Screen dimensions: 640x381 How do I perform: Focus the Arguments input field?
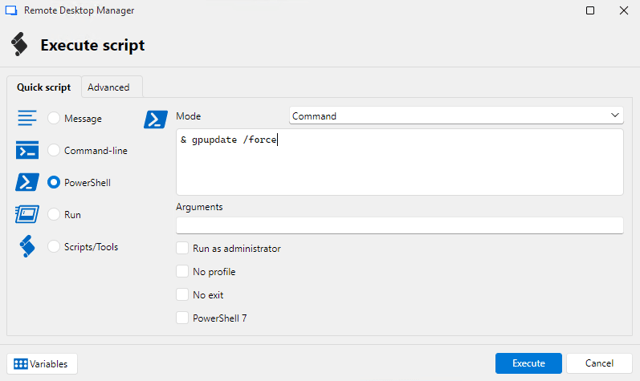[x=400, y=225]
